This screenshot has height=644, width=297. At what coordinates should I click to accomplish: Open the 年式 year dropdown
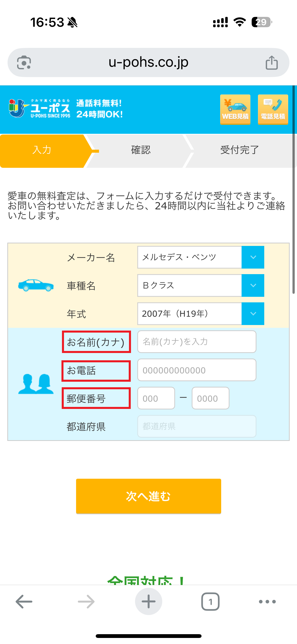253,314
